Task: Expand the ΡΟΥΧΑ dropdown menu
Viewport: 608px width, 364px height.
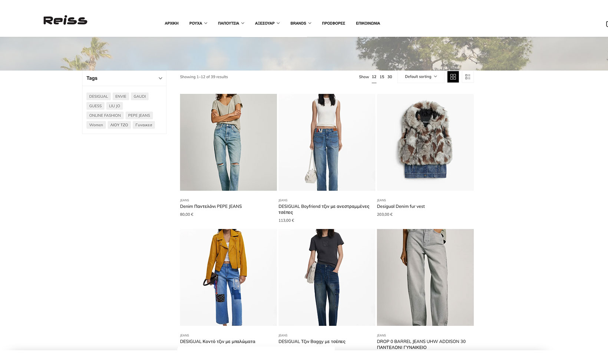Action: pos(198,23)
